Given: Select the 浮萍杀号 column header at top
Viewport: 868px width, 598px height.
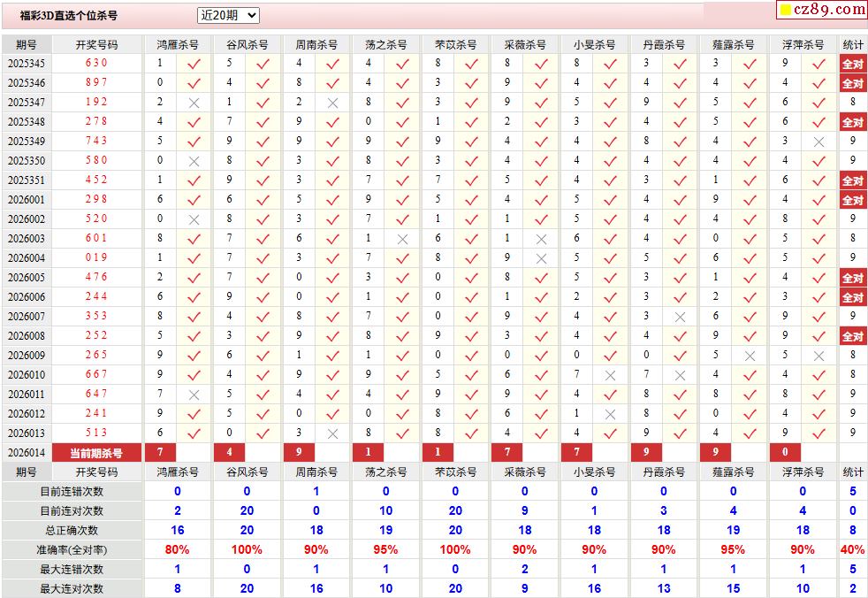Looking at the screenshot, I should click(803, 44).
